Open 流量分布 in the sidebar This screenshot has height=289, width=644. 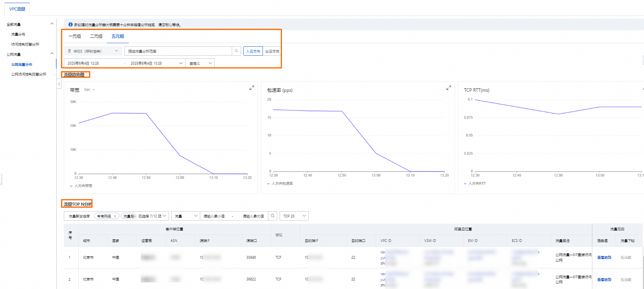18,34
